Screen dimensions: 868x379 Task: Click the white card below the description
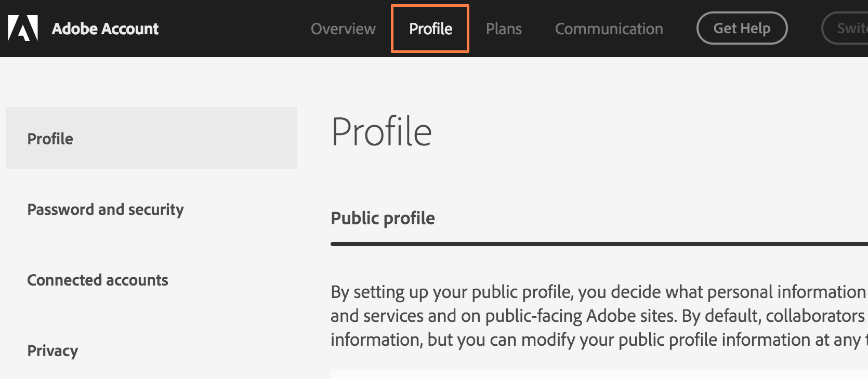[x=599, y=374]
